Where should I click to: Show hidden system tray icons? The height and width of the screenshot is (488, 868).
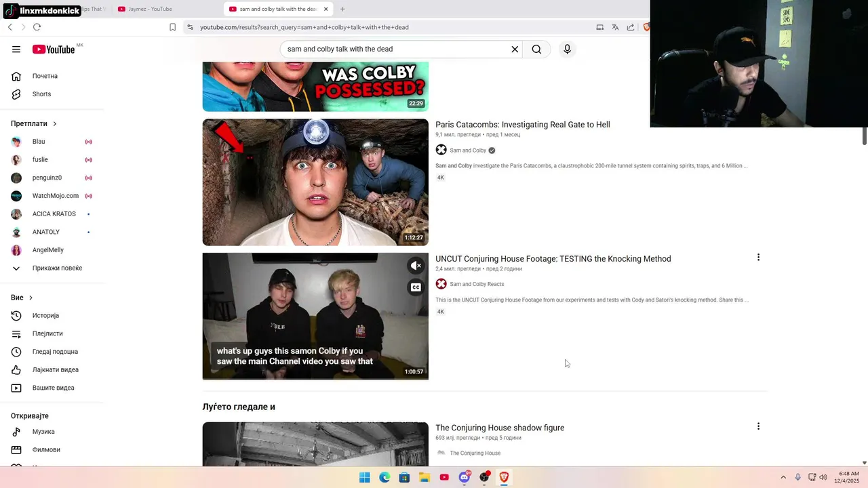(x=783, y=477)
